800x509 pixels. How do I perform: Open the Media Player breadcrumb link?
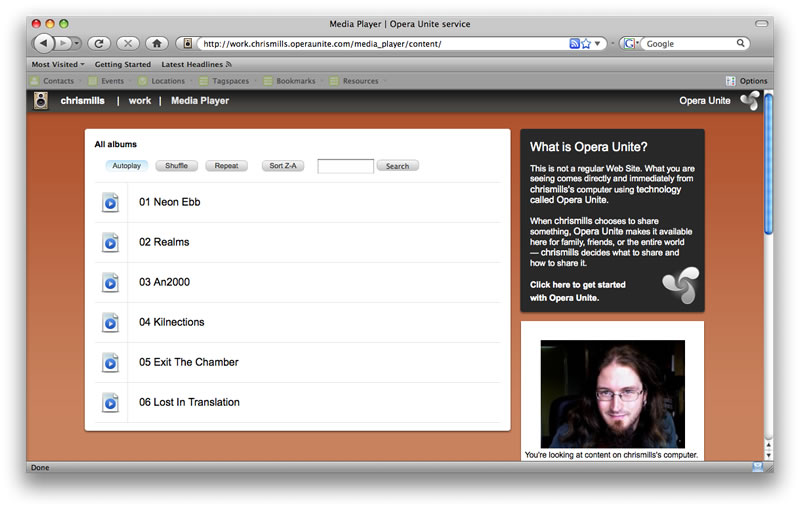(200, 101)
